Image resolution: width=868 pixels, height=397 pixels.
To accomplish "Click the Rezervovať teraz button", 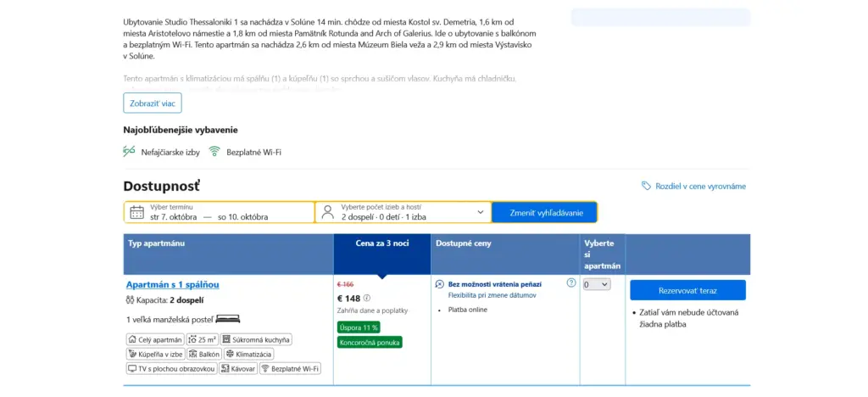I will click(687, 290).
